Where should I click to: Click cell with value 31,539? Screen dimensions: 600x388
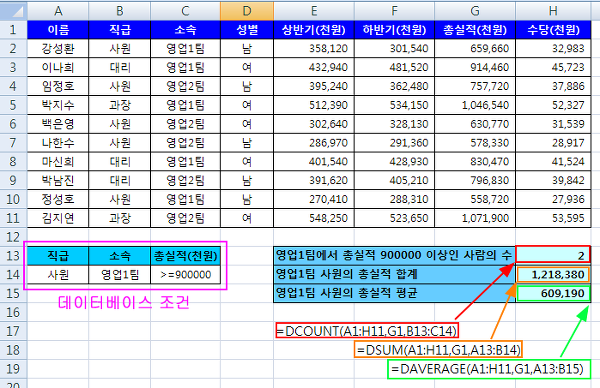tap(553, 124)
